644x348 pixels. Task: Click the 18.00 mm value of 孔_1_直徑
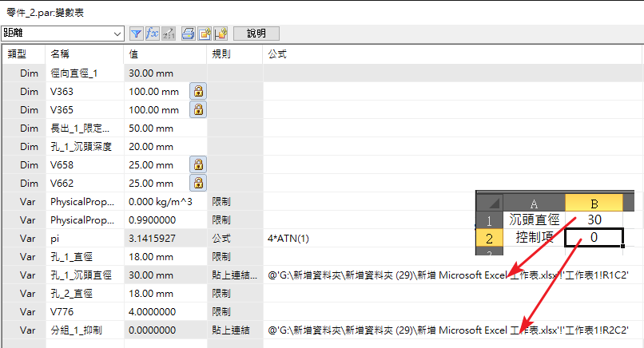pyautogui.click(x=165, y=257)
